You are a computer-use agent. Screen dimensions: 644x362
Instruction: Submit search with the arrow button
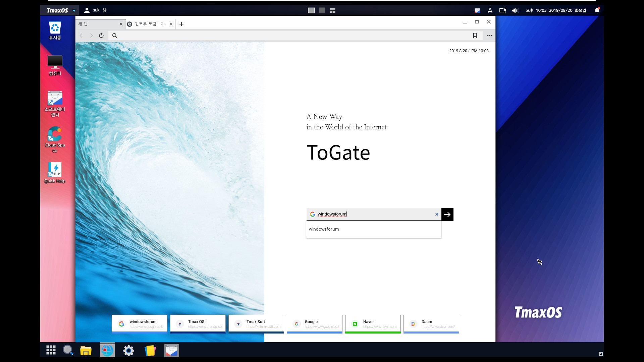(447, 215)
